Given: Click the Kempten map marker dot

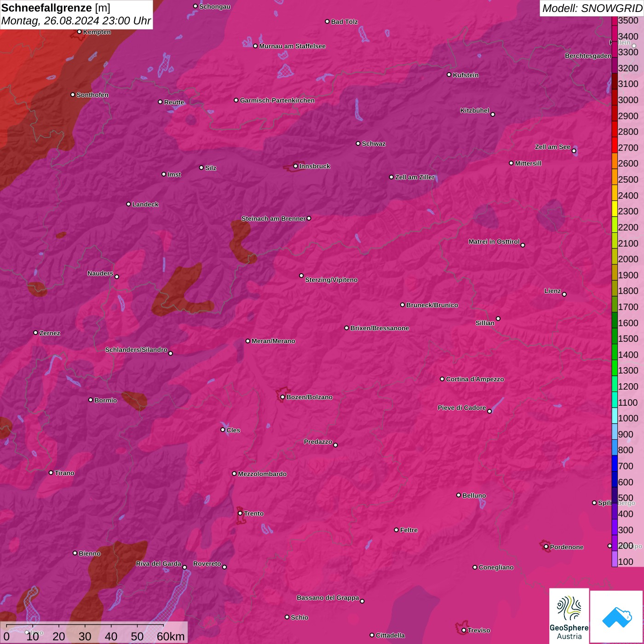Looking at the screenshot, I should pos(79,32).
